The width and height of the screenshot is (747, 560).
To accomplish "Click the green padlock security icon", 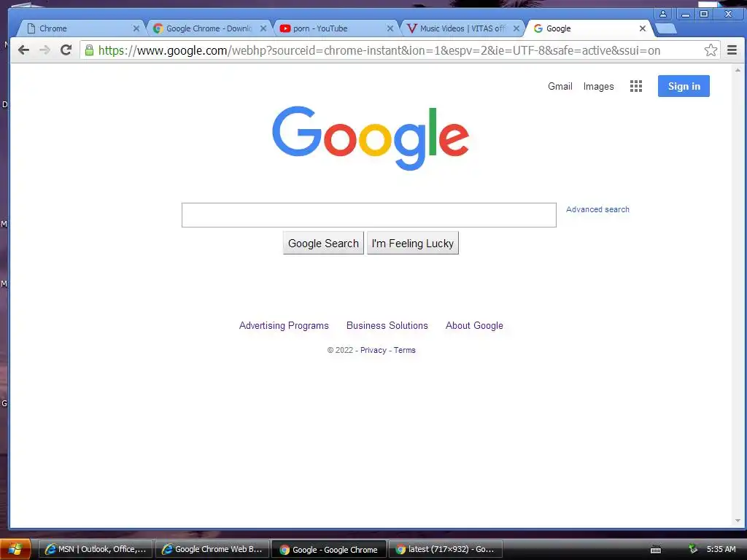I will 89,50.
